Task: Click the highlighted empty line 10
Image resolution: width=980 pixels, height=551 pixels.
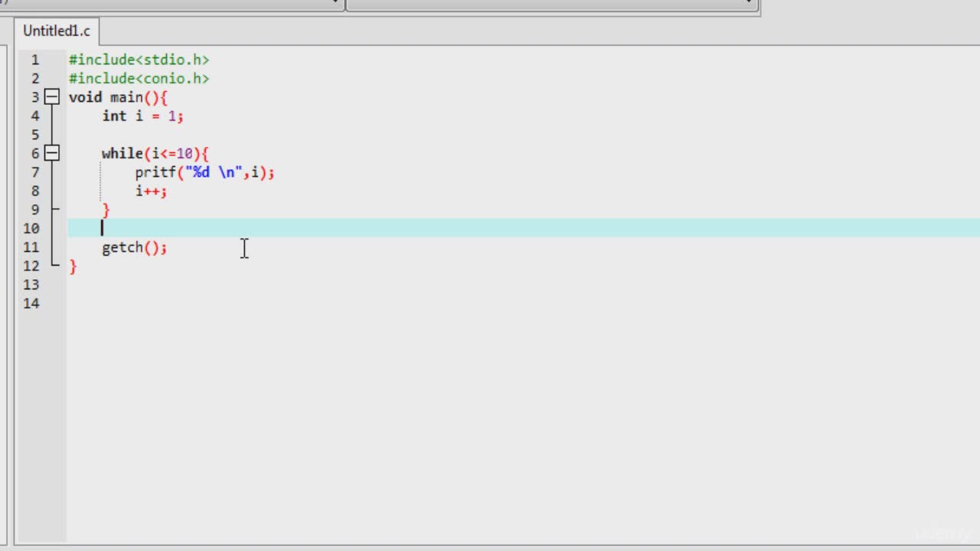Action: tap(524, 228)
